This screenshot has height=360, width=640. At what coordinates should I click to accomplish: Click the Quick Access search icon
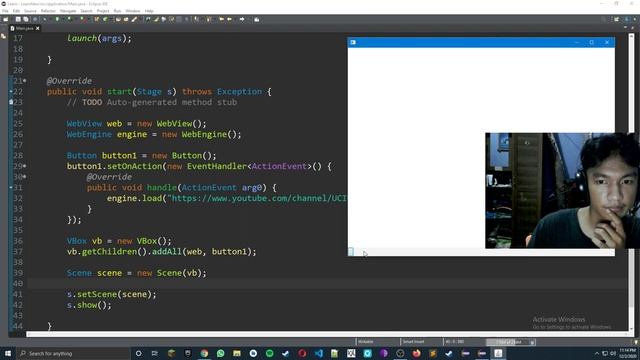604,19
